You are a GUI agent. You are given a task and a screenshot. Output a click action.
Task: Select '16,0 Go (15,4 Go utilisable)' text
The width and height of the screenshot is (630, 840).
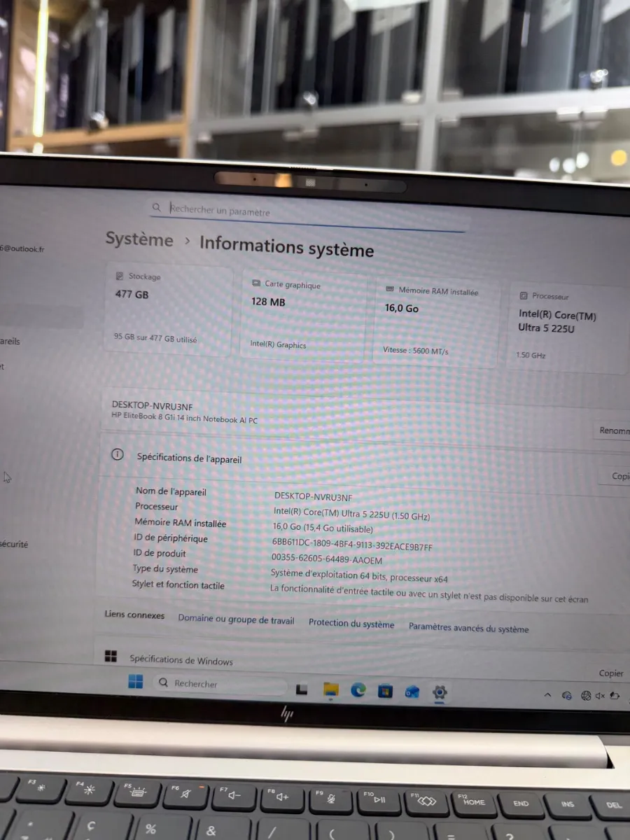pos(323,528)
